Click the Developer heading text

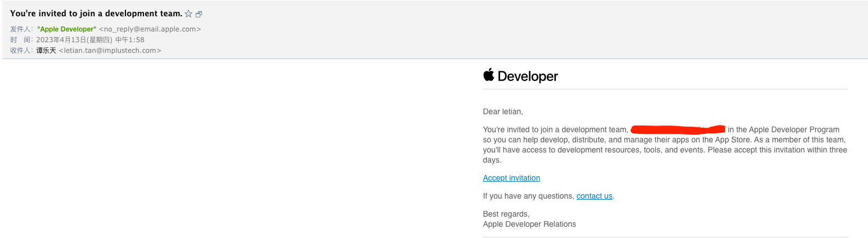coord(528,77)
